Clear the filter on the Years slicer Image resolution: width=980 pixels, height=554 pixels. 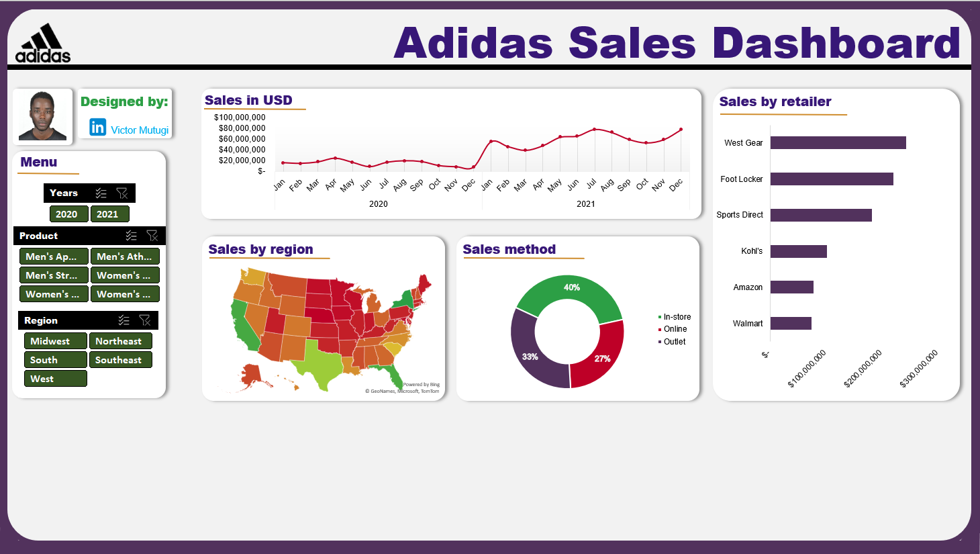tap(122, 193)
